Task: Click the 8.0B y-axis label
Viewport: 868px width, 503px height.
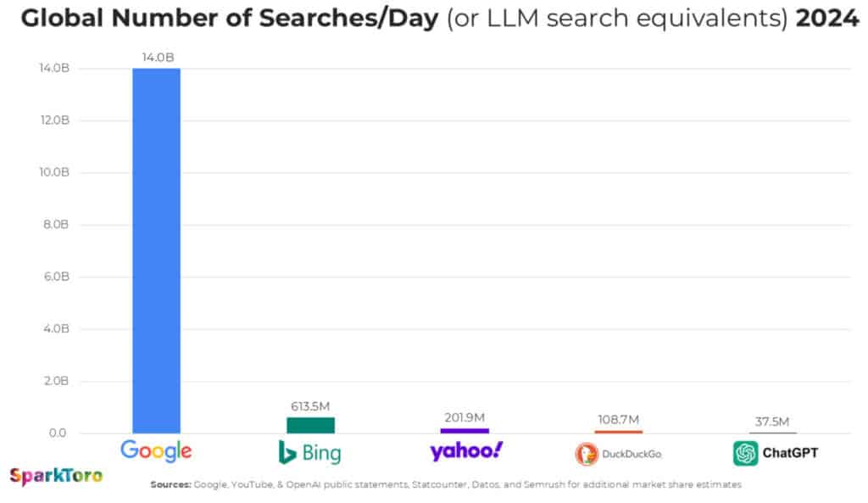Action: coord(54,225)
